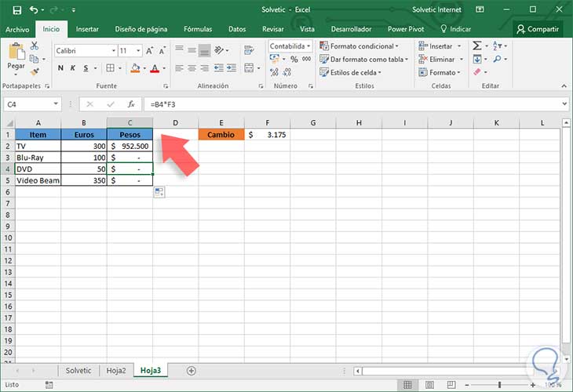The width and height of the screenshot is (573, 392).
Task: Cut selection with the scissors icon
Action: point(35,45)
